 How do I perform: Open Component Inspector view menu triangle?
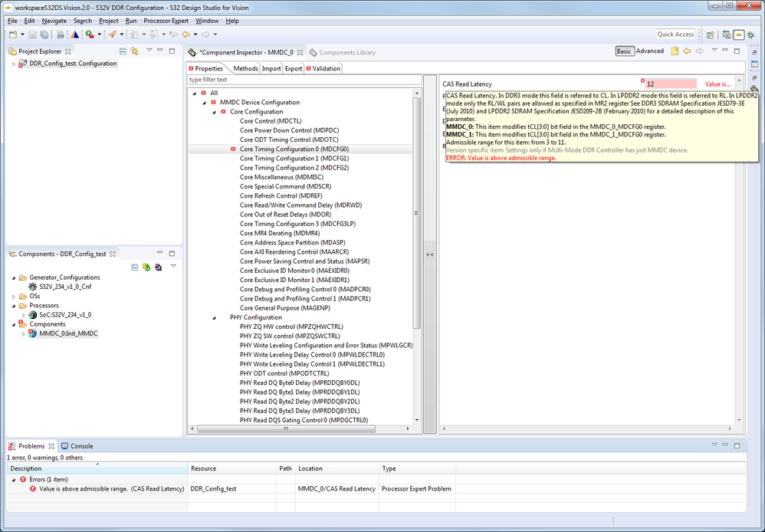714,50
